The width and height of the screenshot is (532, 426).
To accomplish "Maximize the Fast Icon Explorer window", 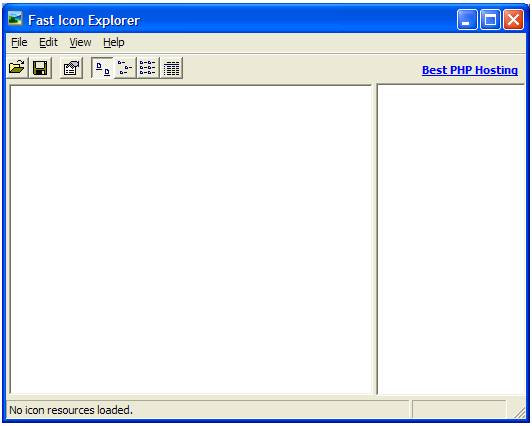I will [490, 20].
